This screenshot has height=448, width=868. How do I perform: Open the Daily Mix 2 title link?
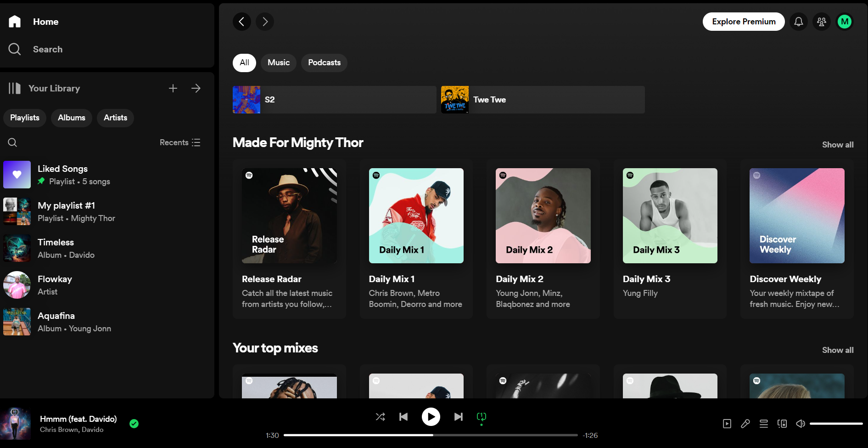520,279
